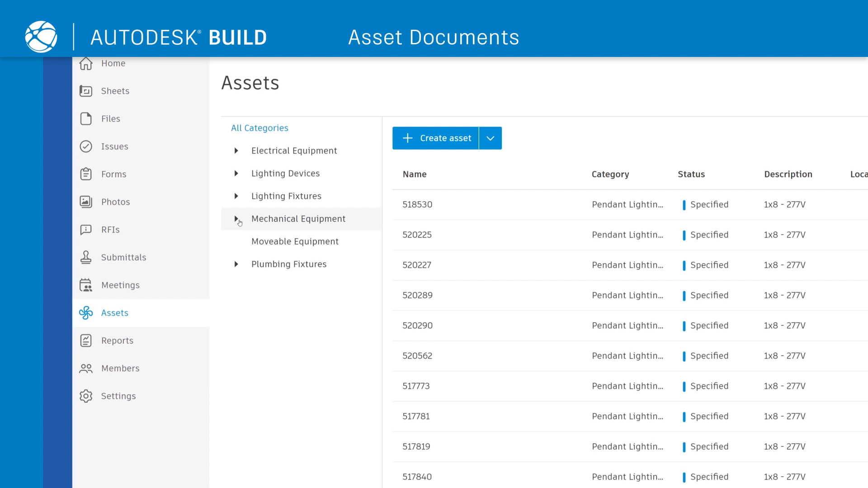Open the RFIs speech bubble icon

point(86,230)
